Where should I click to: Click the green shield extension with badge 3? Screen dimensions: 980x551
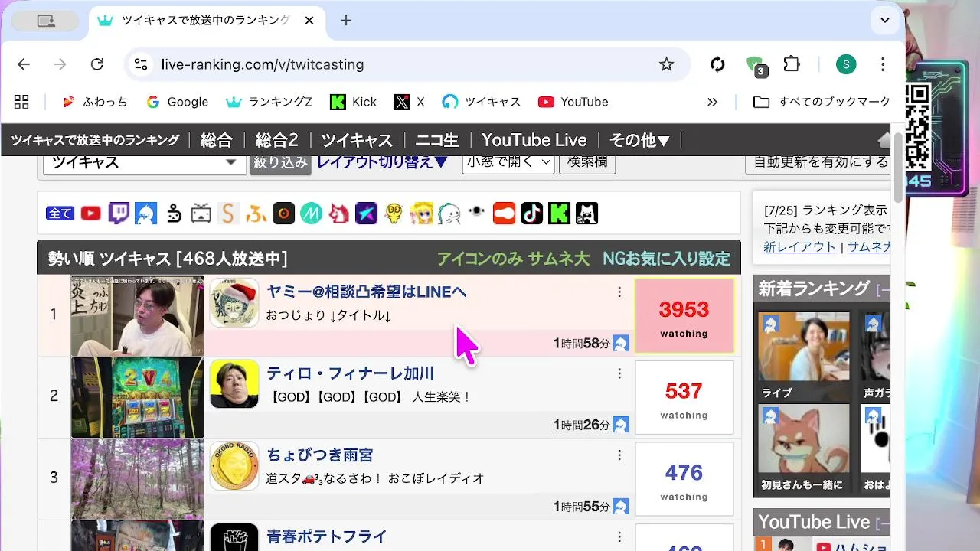coord(756,66)
